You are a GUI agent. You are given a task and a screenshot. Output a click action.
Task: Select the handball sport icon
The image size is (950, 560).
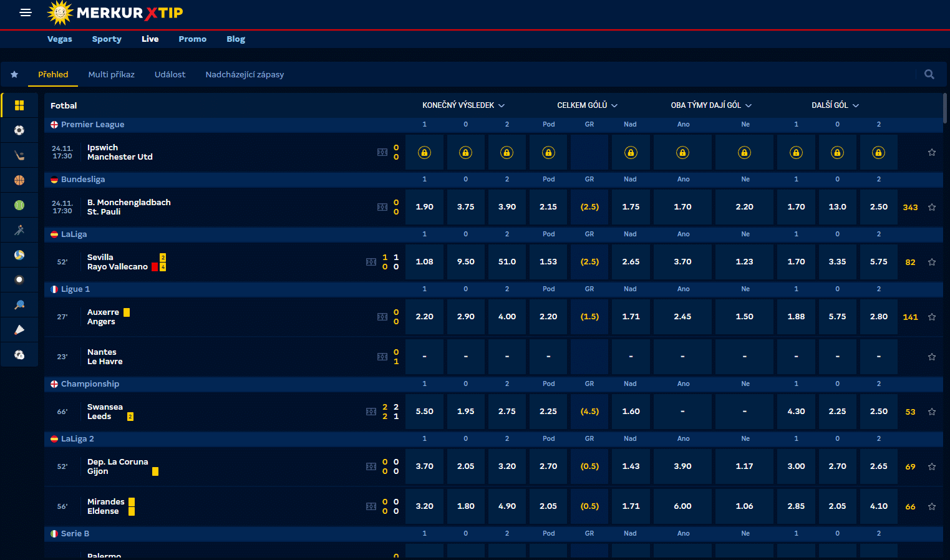19,230
